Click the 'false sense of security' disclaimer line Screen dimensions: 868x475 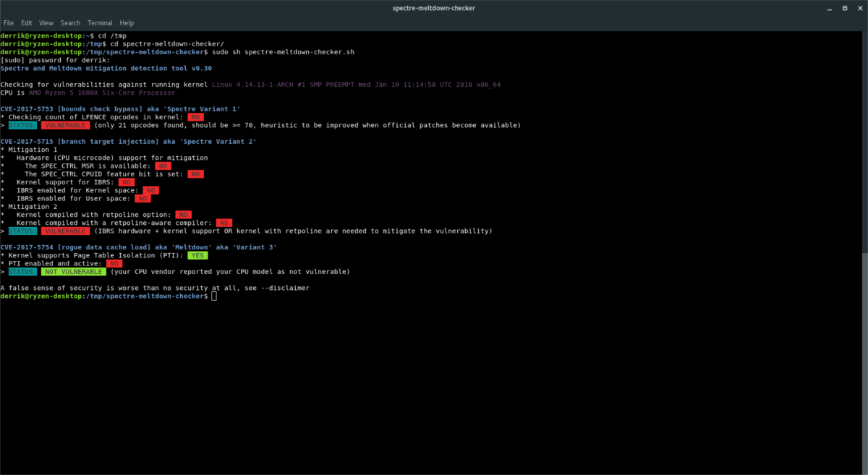155,288
